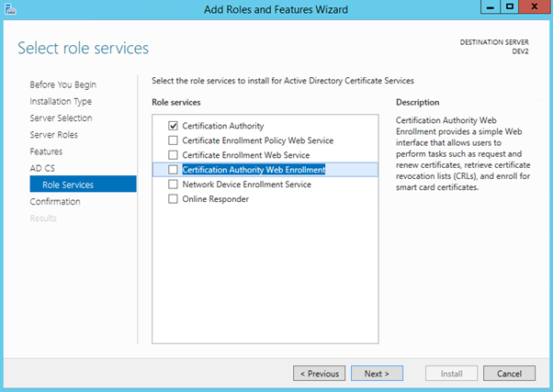Viewport: 553px width, 392px height.
Task: Click the wizard icon in the title bar
Action: [11, 9]
